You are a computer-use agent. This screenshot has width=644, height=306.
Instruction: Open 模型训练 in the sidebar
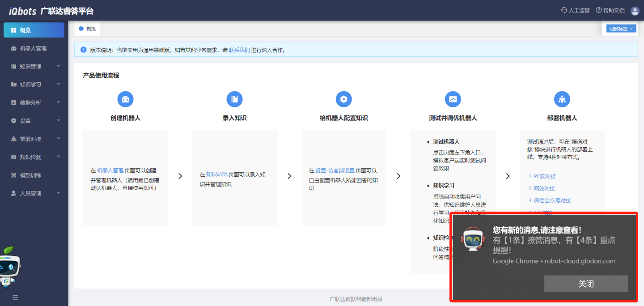point(30,175)
